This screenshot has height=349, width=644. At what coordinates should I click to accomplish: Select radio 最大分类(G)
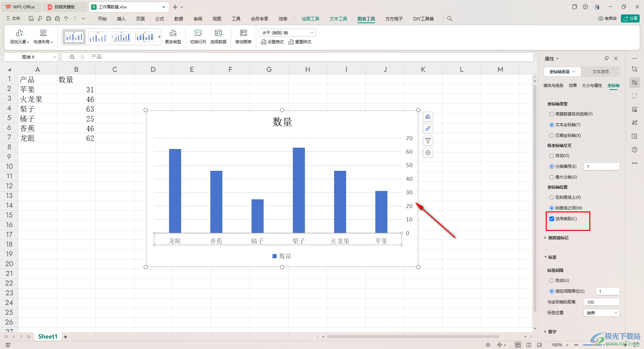(551, 177)
